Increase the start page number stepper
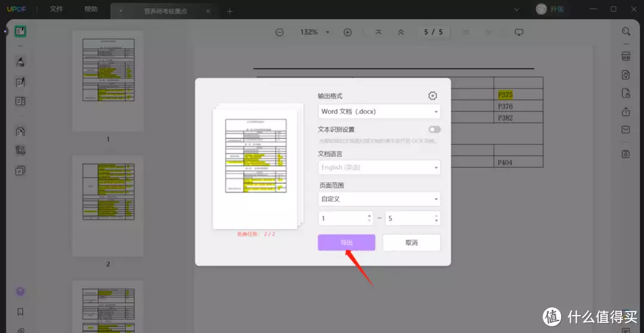 tap(369, 215)
